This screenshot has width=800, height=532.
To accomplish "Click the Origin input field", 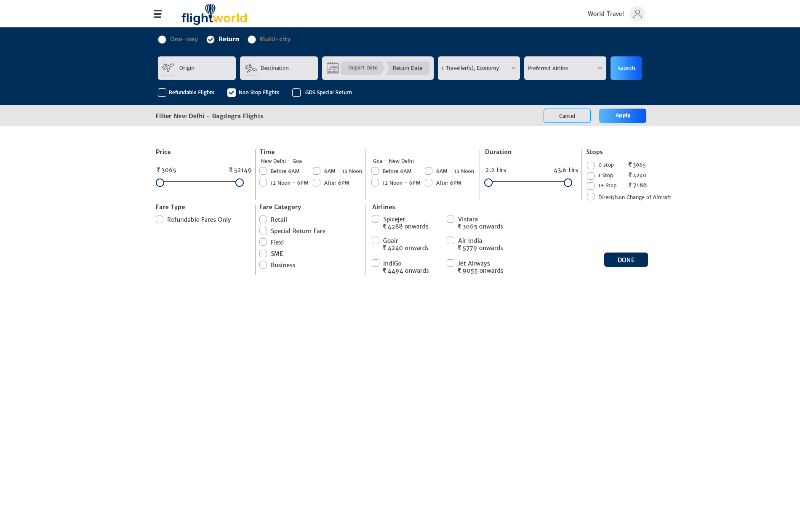I will (197, 68).
